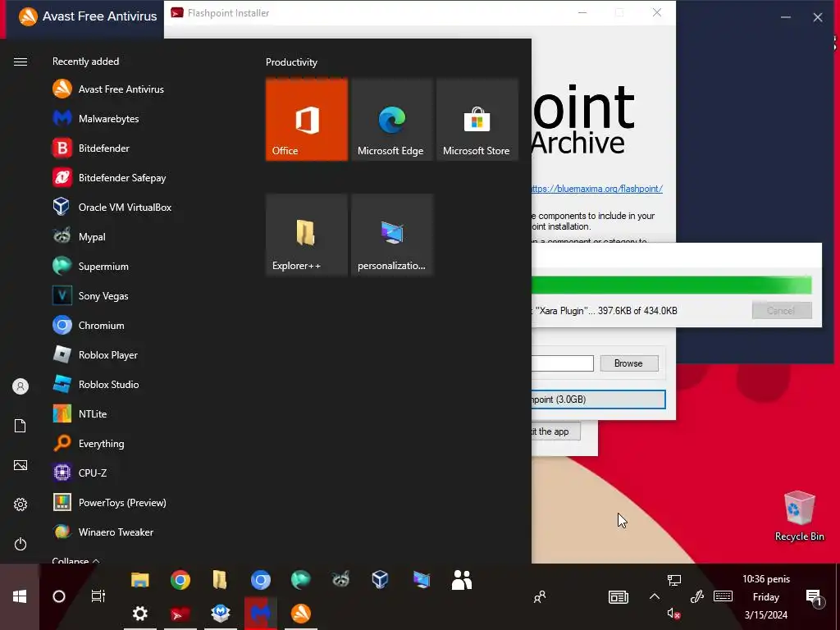The width and height of the screenshot is (840, 630).
Task: Expand the Start menu hamburger navigation
Action: pyautogui.click(x=21, y=62)
